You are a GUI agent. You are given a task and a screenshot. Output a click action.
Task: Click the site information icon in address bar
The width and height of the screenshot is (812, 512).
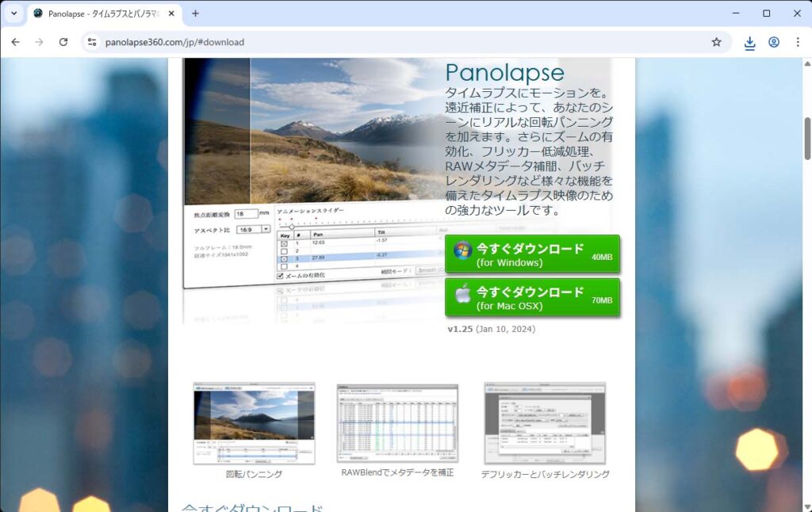(x=92, y=42)
